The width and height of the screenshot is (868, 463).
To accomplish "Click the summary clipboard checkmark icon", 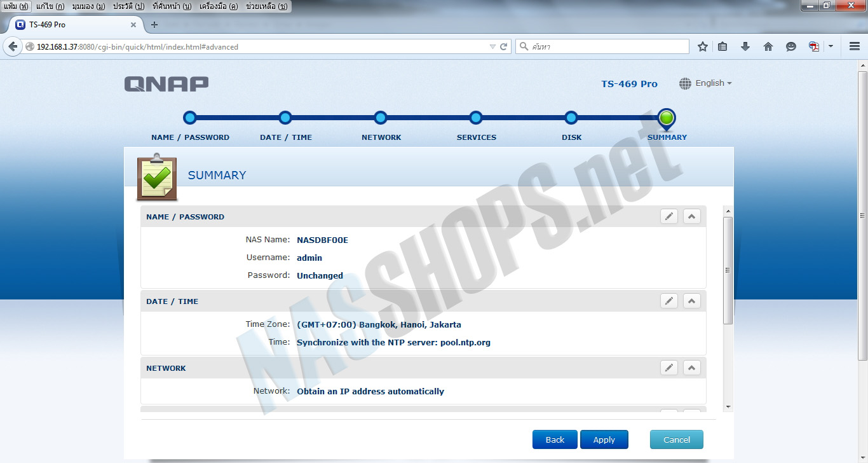I will click(x=157, y=177).
